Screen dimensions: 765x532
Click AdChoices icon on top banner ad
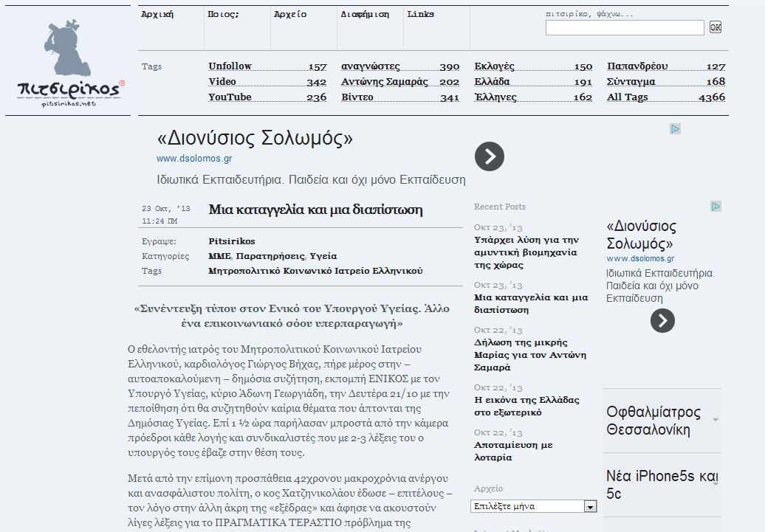pyautogui.click(x=675, y=129)
